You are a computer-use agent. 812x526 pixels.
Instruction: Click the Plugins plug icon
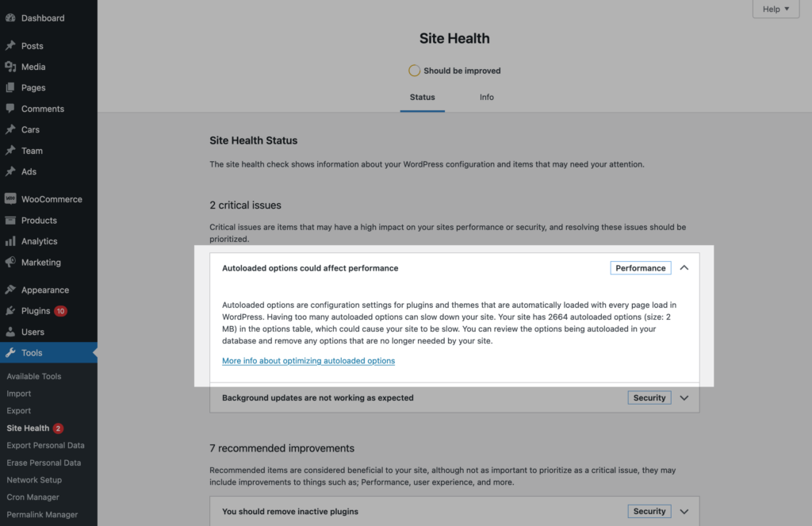point(10,311)
